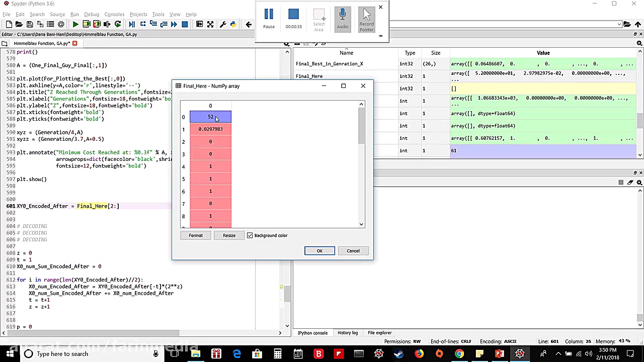
Task: Click the array viewer vertical scrollbar
Action: tap(361, 126)
